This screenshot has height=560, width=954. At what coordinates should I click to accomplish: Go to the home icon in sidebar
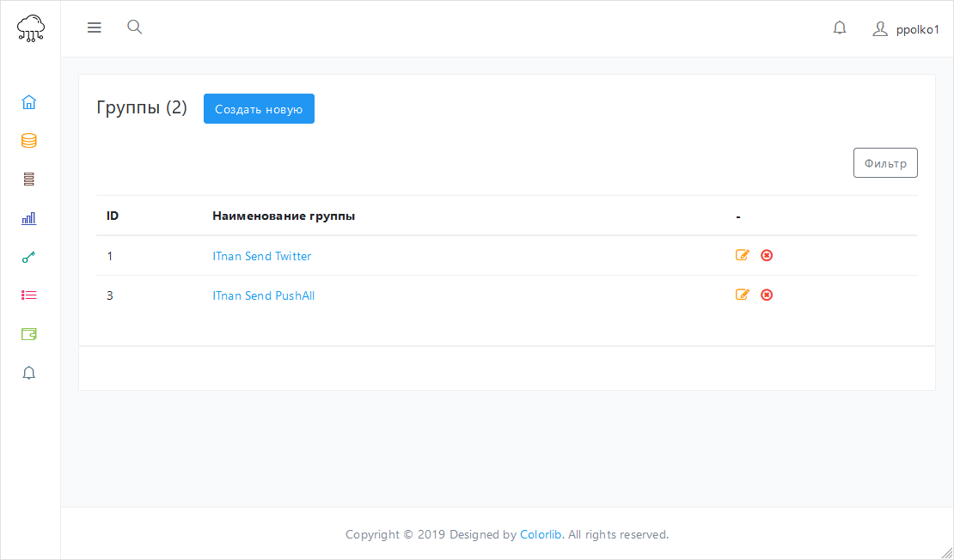pos(29,102)
